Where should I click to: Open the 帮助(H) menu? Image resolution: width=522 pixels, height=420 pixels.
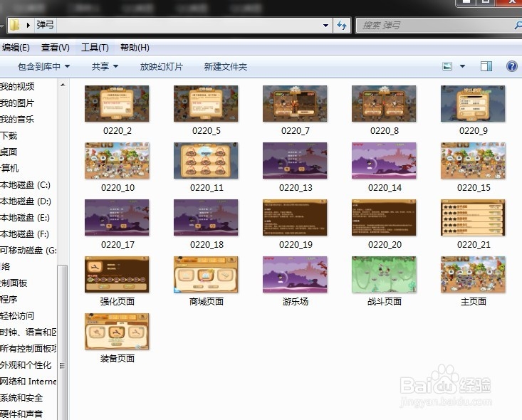click(135, 48)
